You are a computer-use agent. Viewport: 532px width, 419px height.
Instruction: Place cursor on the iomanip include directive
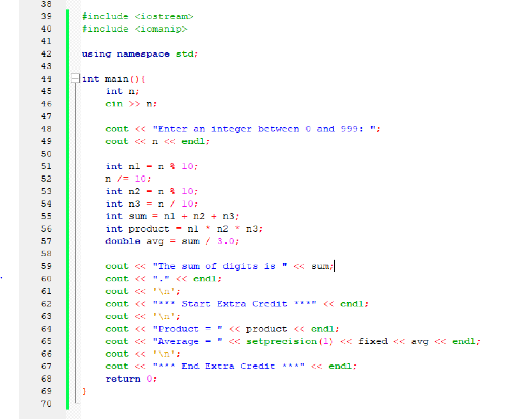coord(135,29)
